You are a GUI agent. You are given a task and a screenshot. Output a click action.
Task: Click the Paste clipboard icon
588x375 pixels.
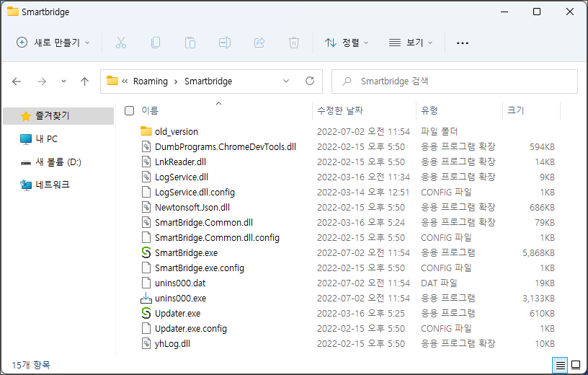[190, 43]
